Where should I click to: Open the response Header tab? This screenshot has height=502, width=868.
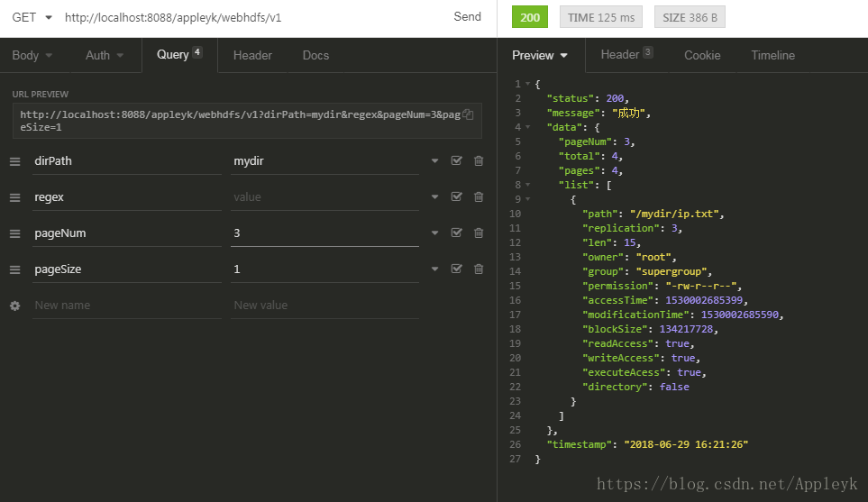point(626,55)
